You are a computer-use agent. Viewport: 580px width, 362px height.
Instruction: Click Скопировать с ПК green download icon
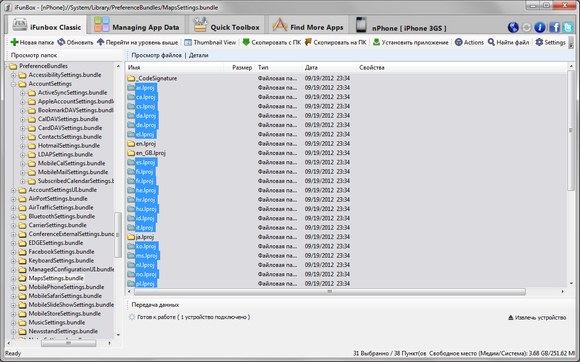pos(246,42)
